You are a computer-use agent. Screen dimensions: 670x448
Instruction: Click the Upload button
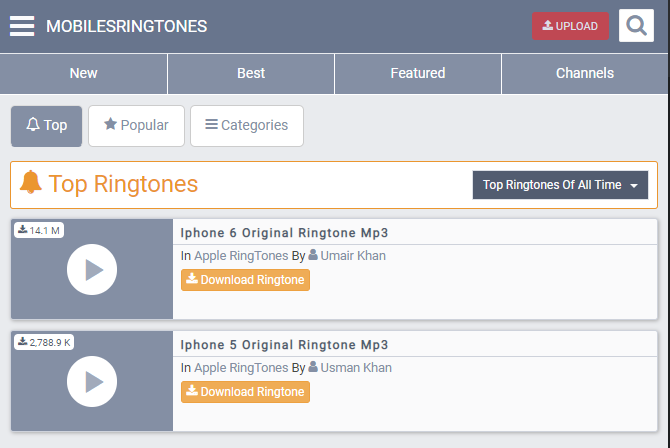pyautogui.click(x=570, y=26)
